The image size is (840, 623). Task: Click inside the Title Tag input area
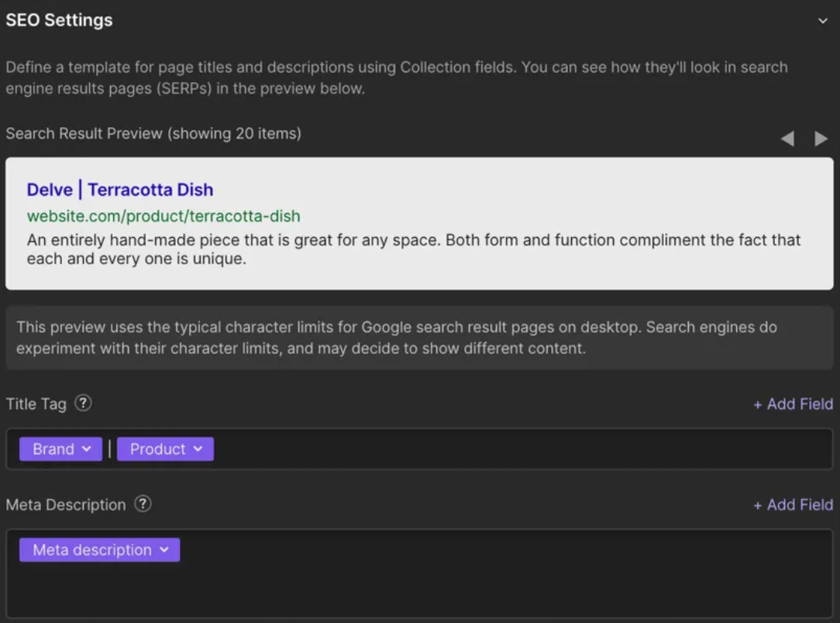click(419, 449)
